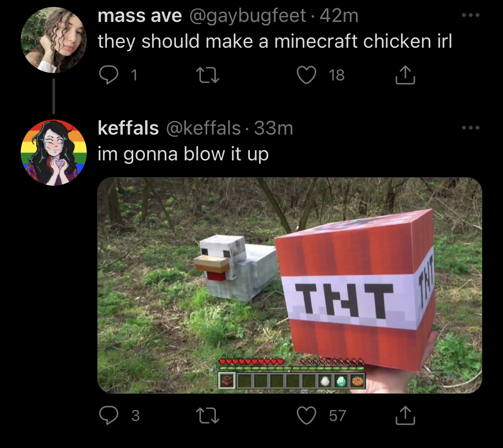Open more options for keffals' tweet
The image size is (503, 448).
click(471, 128)
